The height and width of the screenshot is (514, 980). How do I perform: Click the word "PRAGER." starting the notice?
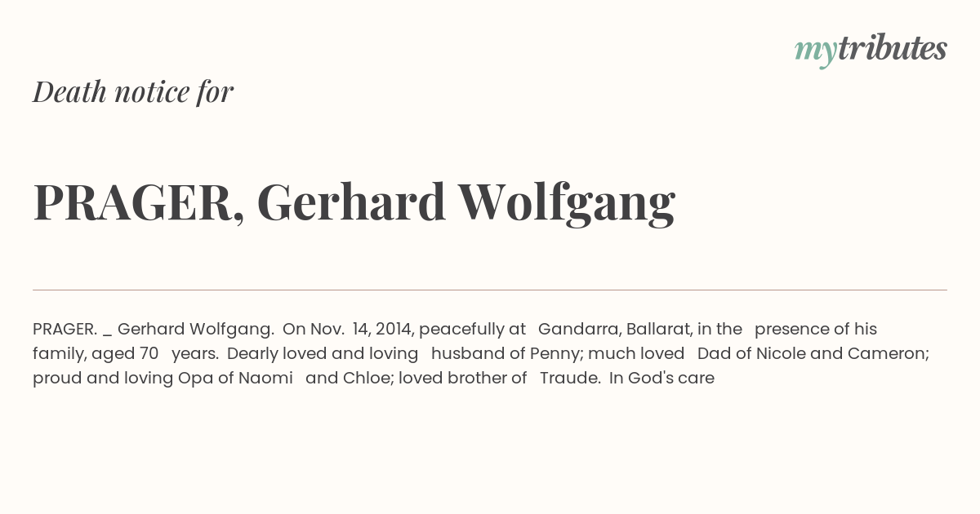[x=65, y=330]
